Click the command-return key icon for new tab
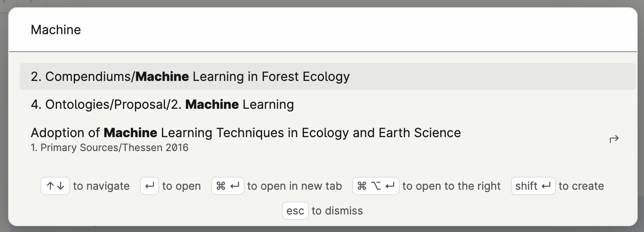This screenshot has width=644, height=232. [228, 186]
